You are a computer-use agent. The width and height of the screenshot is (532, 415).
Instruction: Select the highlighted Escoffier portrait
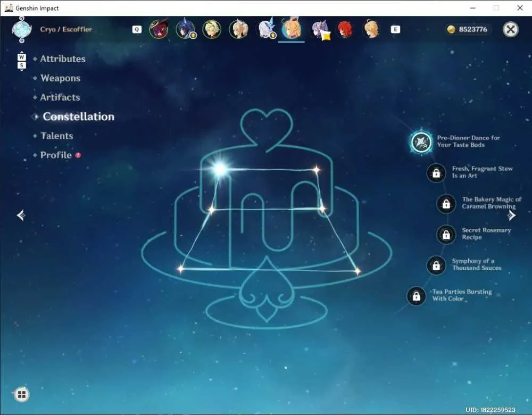point(292,29)
